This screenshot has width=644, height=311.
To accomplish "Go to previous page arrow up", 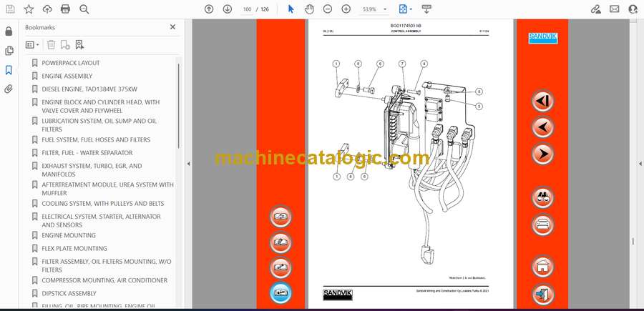I will point(209,9).
